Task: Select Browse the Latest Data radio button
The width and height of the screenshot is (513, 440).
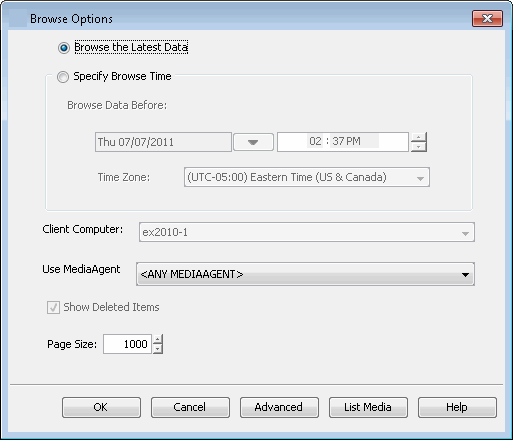Action: coord(64,48)
